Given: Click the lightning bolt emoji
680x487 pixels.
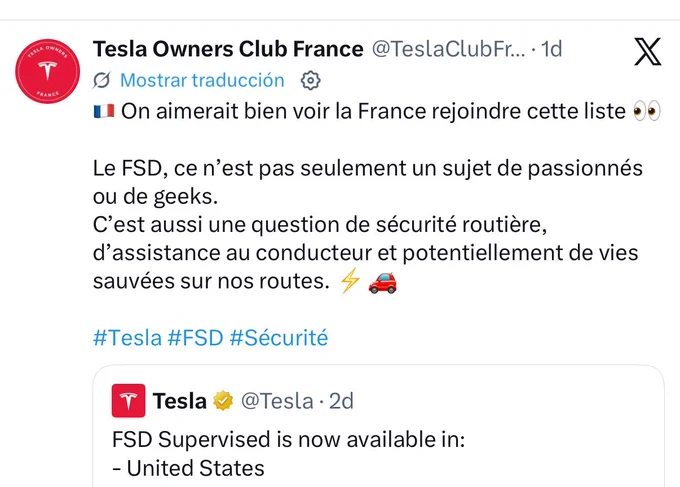Looking at the screenshot, I should [x=350, y=281].
